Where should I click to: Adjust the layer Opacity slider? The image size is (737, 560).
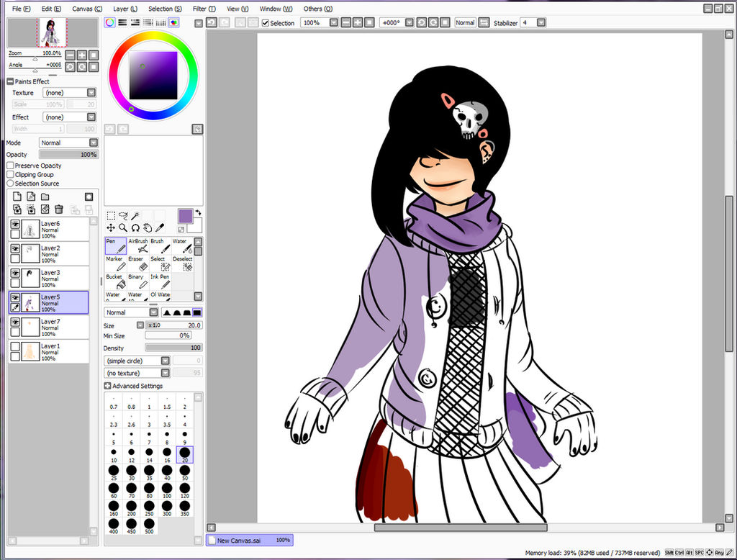[68, 154]
